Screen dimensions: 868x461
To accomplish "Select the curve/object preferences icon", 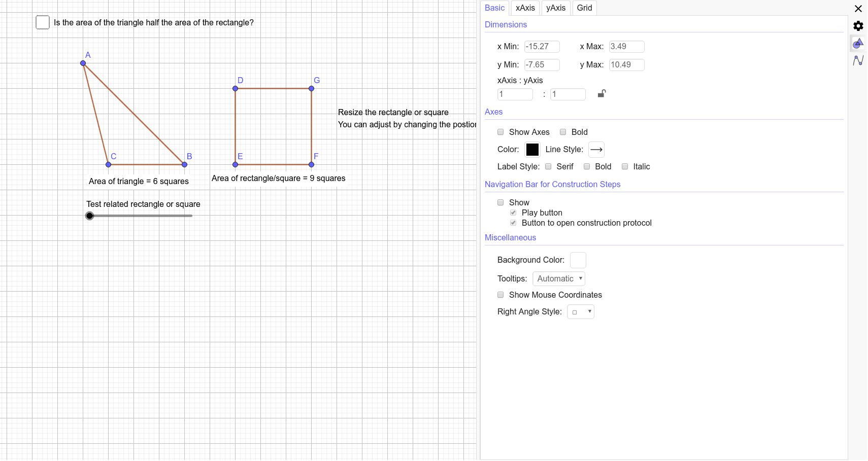I will (x=858, y=60).
